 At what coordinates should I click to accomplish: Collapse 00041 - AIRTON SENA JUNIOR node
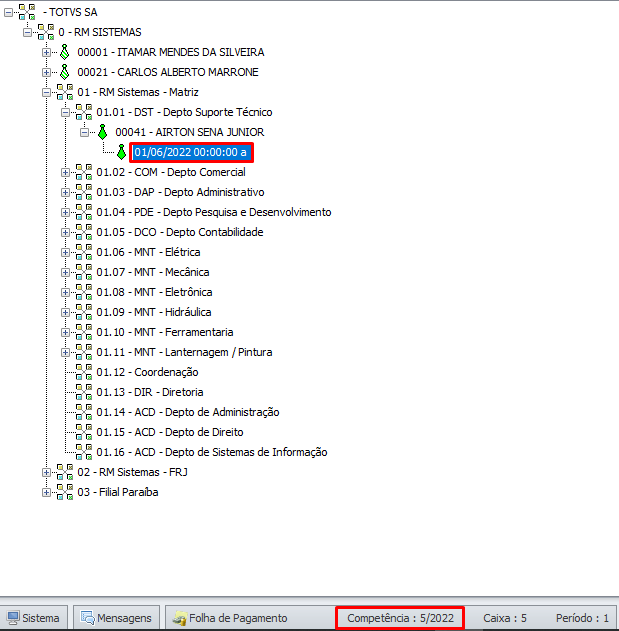84,133
